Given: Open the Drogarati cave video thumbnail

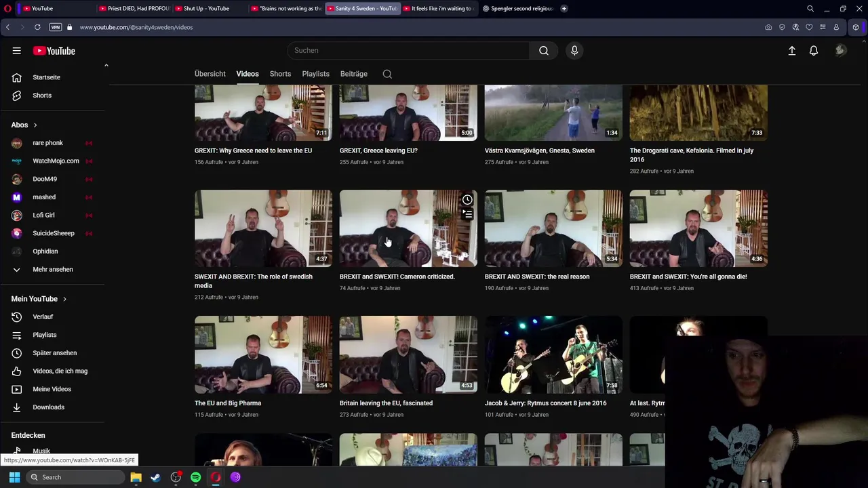Looking at the screenshot, I should point(698,113).
